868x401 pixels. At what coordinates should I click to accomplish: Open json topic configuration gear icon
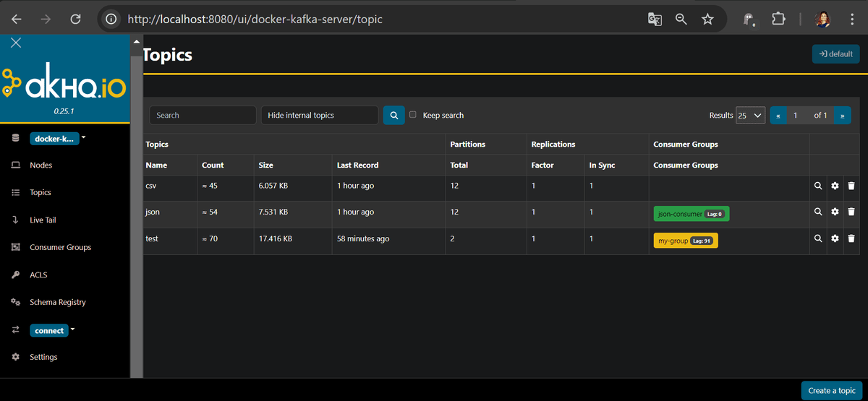(835, 212)
